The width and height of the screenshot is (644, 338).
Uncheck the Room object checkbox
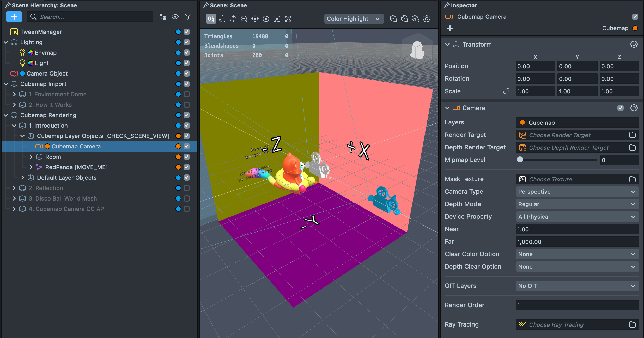tap(187, 157)
